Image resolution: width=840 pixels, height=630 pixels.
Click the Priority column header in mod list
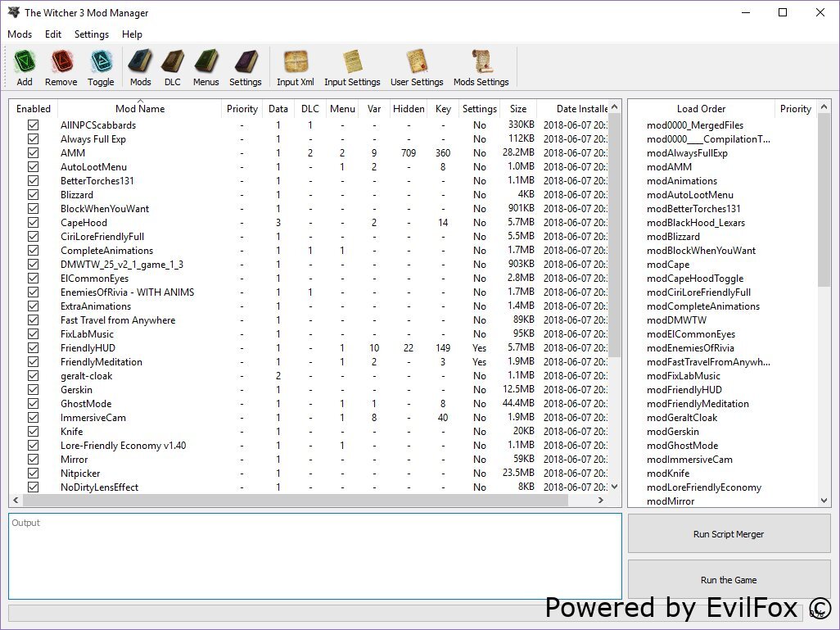tap(242, 108)
